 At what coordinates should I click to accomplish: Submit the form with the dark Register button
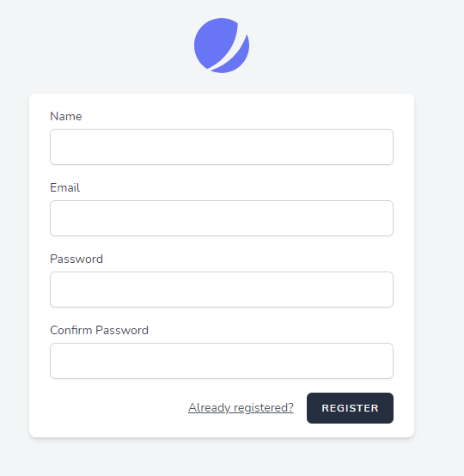pyautogui.click(x=350, y=408)
